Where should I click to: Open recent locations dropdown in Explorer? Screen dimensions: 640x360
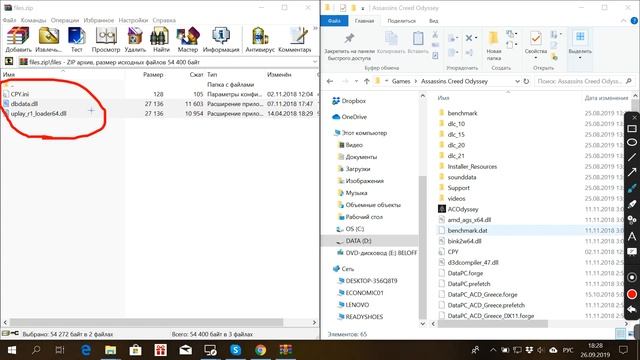(x=356, y=81)
